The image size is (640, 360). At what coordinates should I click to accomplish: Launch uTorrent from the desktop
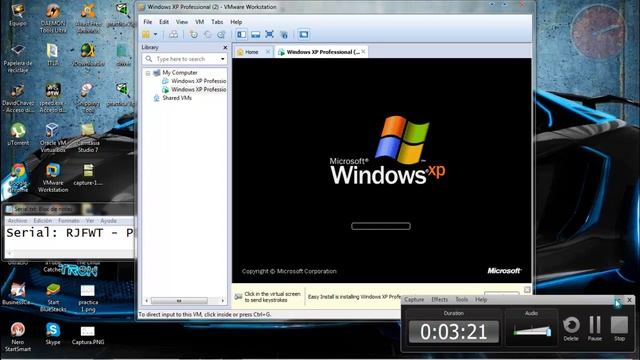[18, 134]
